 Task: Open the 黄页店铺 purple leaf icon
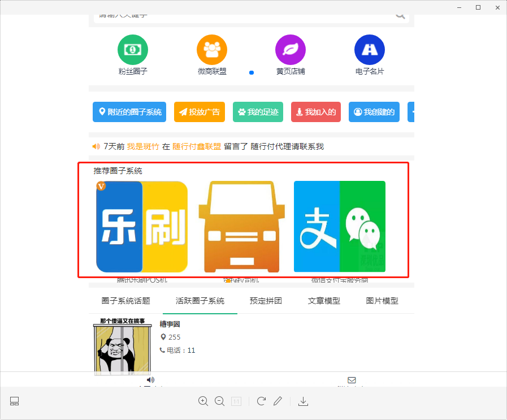coord(291,50)
